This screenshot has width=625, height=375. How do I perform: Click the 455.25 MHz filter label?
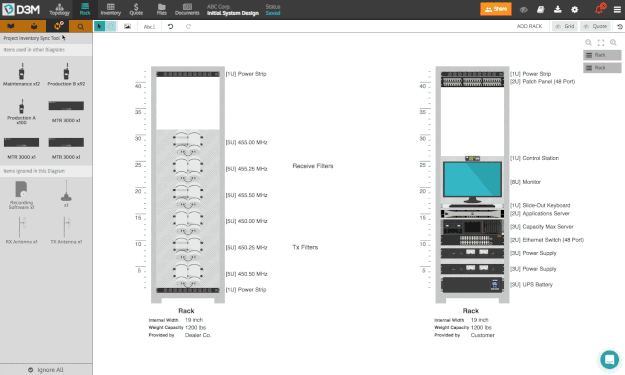click(x=246, y=169)
